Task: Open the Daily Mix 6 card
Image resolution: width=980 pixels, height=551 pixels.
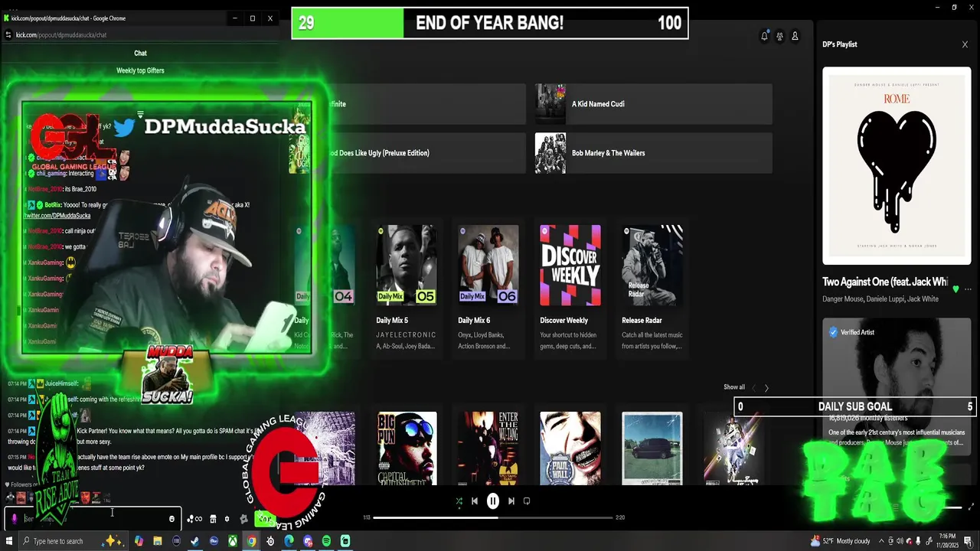Action: [488, 288]
